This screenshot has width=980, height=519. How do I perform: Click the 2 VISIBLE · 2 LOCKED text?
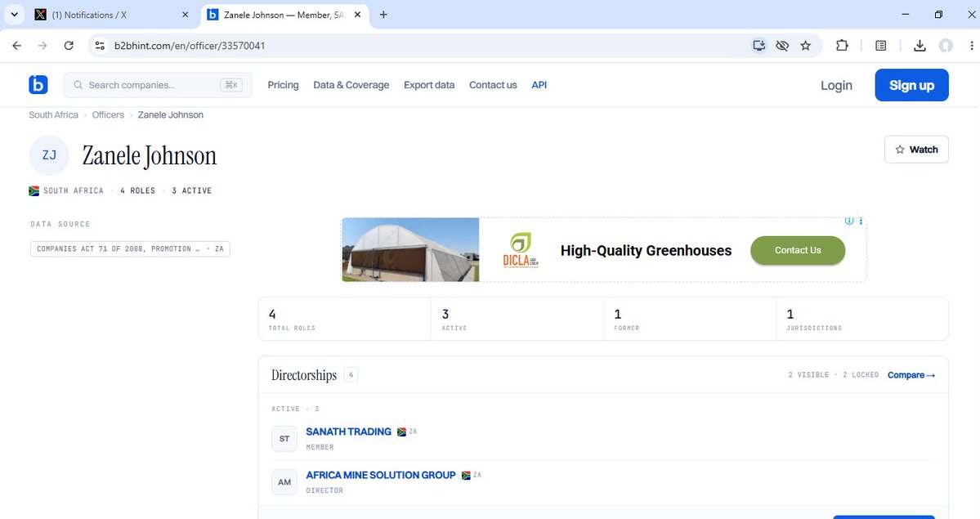(x=833, y=375)
